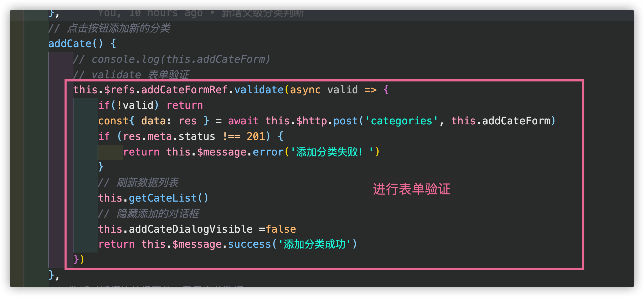Click the git blame annotation text

(x=201, y=13)
